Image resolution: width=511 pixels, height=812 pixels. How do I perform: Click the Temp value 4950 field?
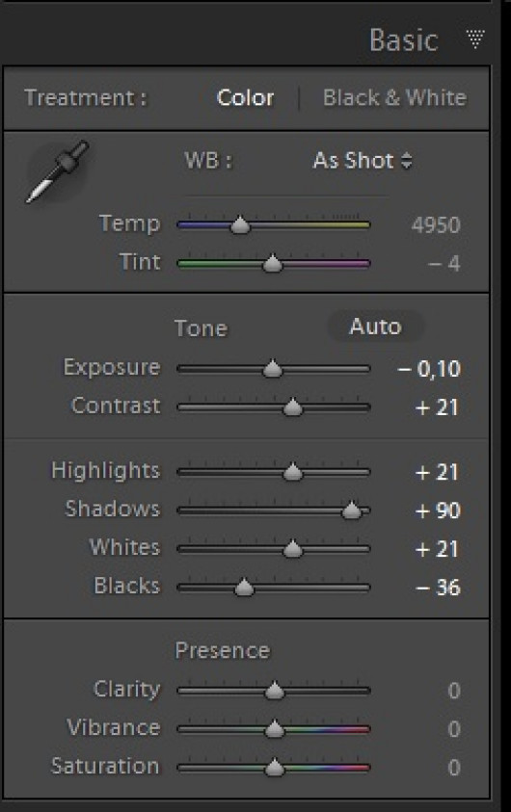coord(436,225)
